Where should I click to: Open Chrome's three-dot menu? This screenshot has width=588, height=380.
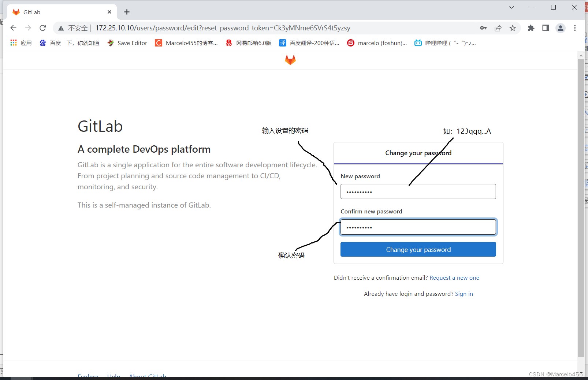click(x=575, y=28)
